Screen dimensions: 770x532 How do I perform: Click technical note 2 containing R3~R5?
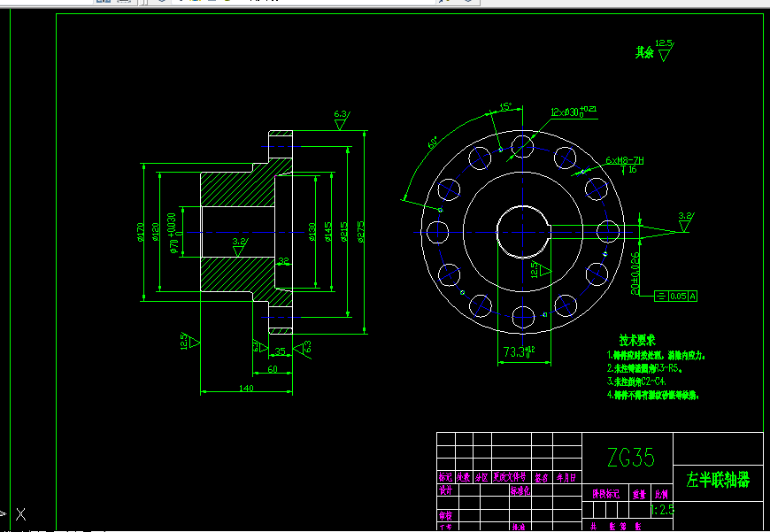coord(645,368)
